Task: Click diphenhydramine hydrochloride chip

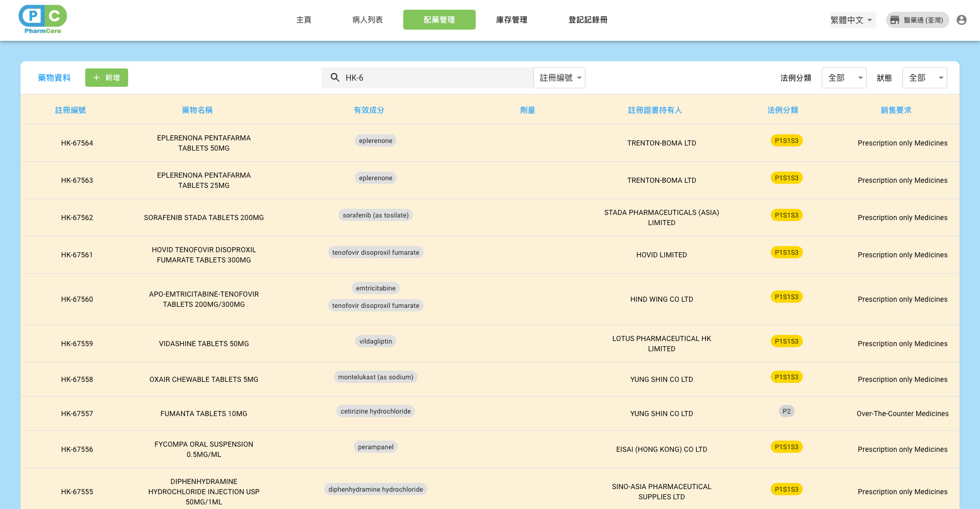Action: 376,490
